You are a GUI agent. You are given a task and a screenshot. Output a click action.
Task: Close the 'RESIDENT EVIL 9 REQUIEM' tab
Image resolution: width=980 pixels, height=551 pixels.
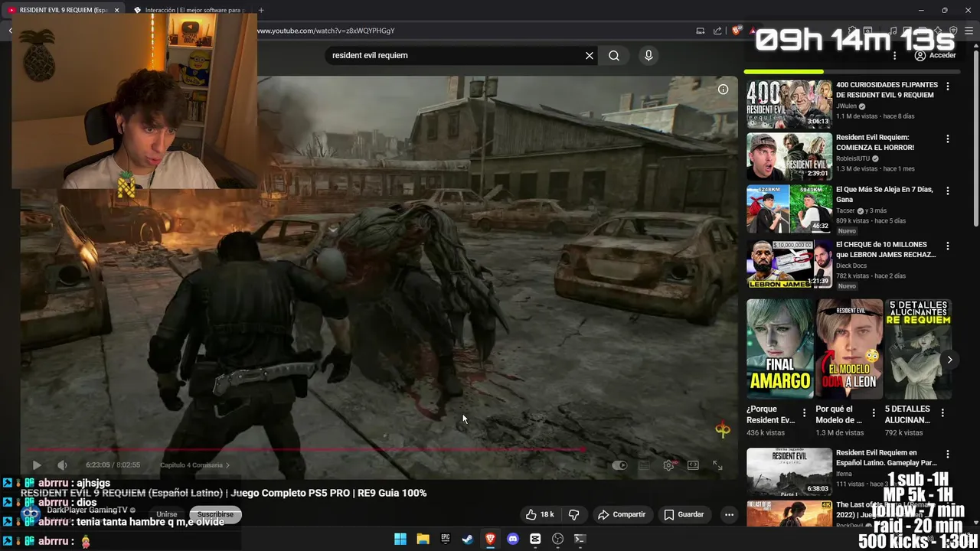116,10
